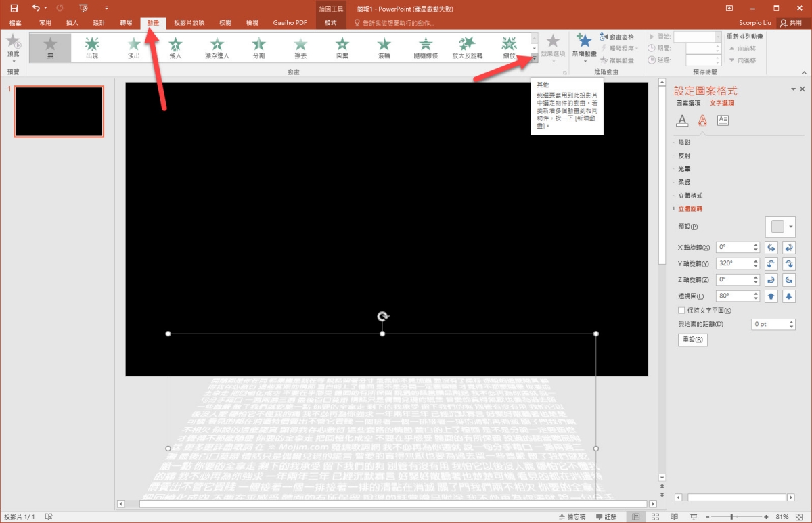Screen dimensions: 812x523
Task: Expand the 陰影 (Shadow) section
Action: (684, 143)
